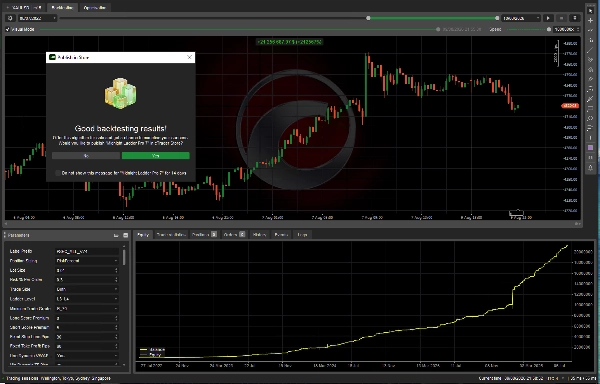Edit the Label Prefix input field
The image size is (600, 384).
point(87,251)
